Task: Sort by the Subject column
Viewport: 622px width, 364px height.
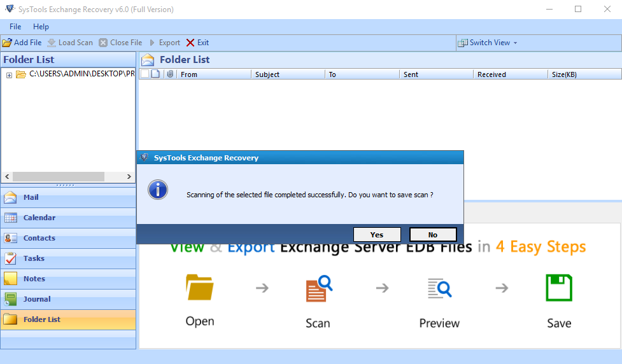Action: 288,74
